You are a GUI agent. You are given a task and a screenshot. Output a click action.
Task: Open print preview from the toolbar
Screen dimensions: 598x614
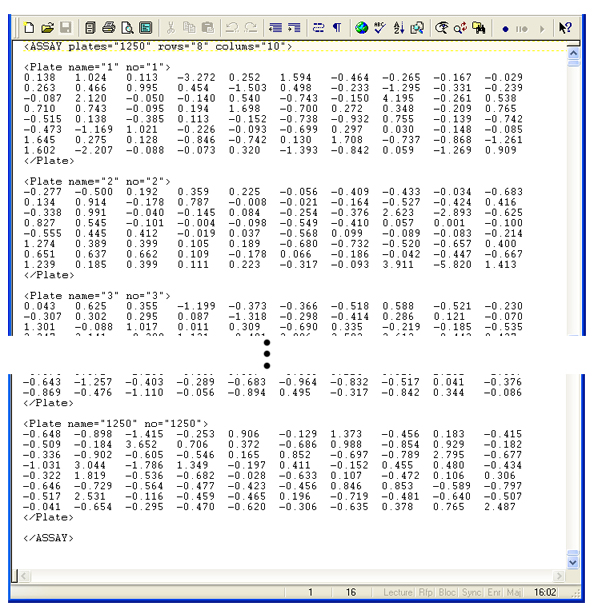point(127,28)
